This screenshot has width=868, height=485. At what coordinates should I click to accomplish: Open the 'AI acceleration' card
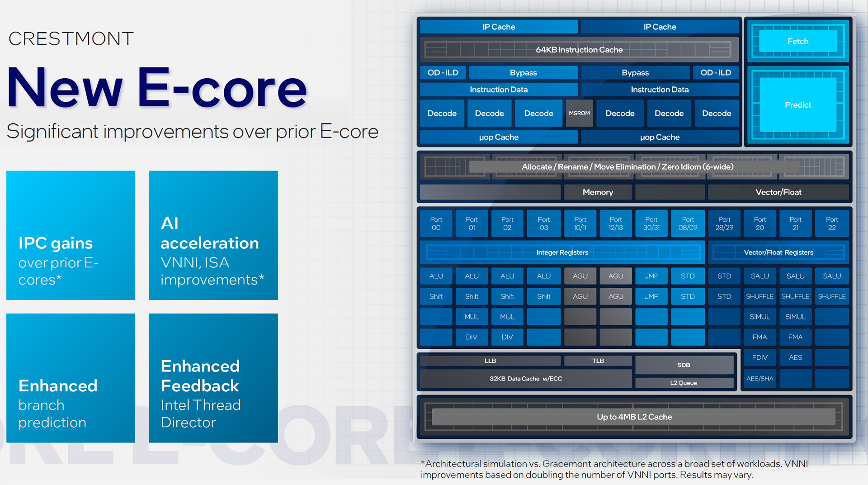pos(213,235)
